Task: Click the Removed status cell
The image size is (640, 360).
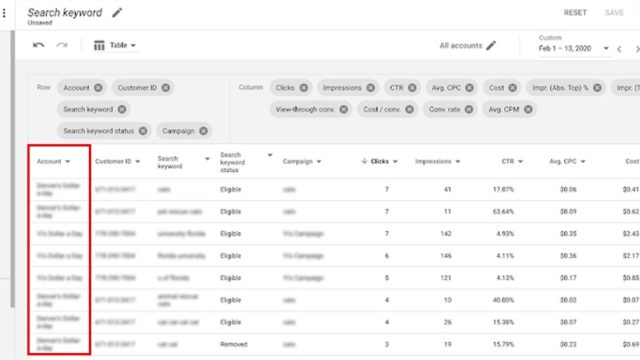Action: coord(233,344)
